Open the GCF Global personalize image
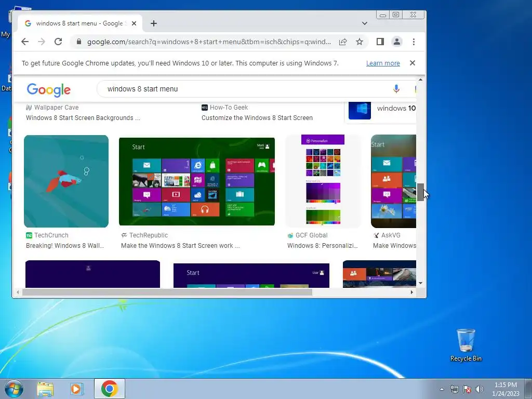 click(x=323, y=181)
